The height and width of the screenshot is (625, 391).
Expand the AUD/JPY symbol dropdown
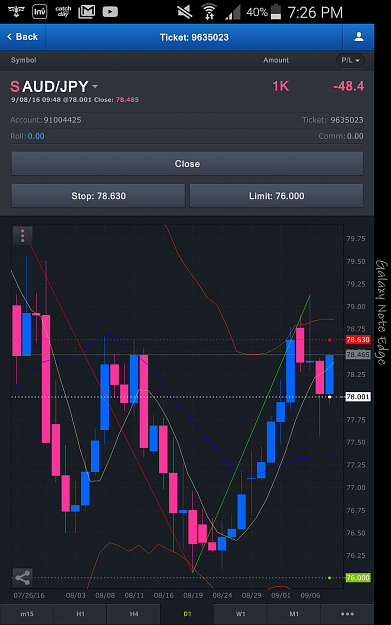(95, 86)
